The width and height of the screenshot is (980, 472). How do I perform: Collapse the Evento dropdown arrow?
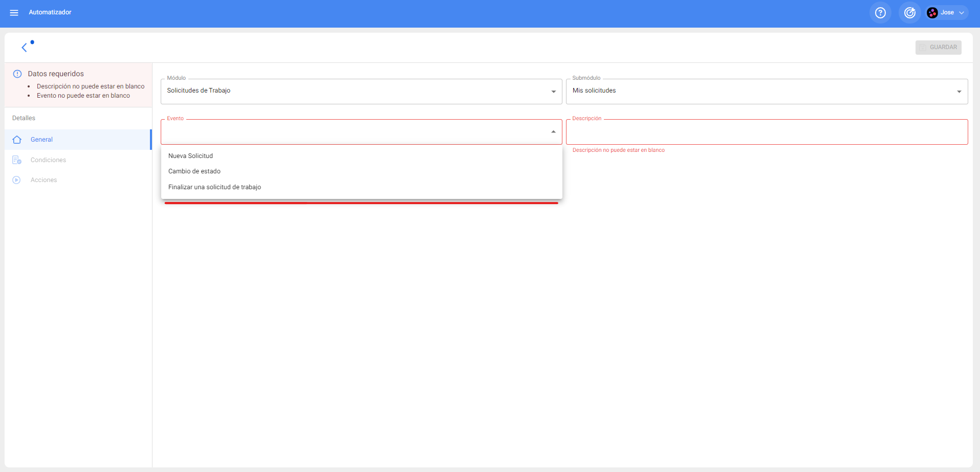553,132
